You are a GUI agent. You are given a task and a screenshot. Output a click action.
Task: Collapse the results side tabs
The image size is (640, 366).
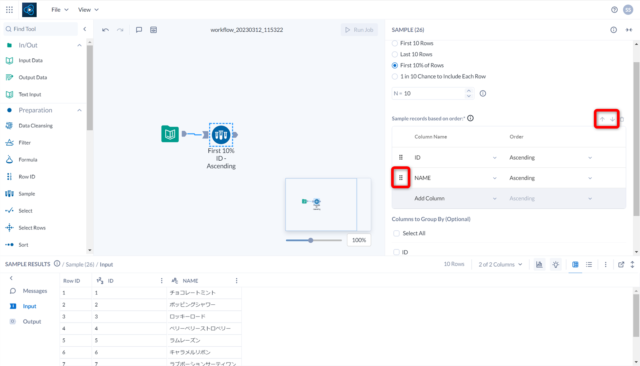(x=11, y=278)
